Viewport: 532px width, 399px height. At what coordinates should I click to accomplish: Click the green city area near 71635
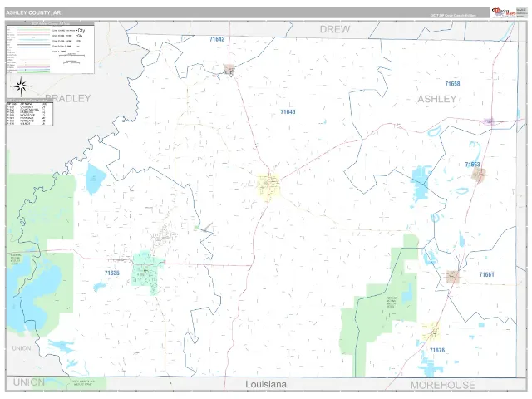click(145, 273)
